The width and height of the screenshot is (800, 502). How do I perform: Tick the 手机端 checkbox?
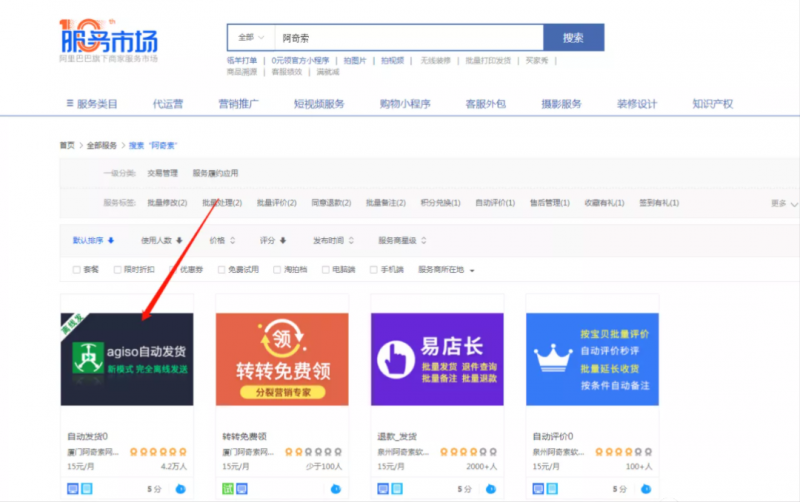tap(373, 270)
